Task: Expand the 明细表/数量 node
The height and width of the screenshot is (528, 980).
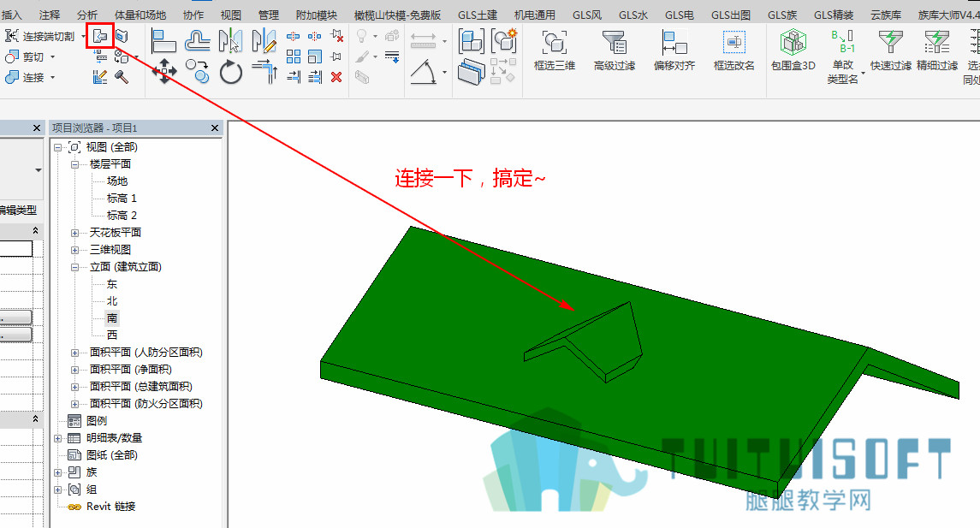Action: coord(58,439)
